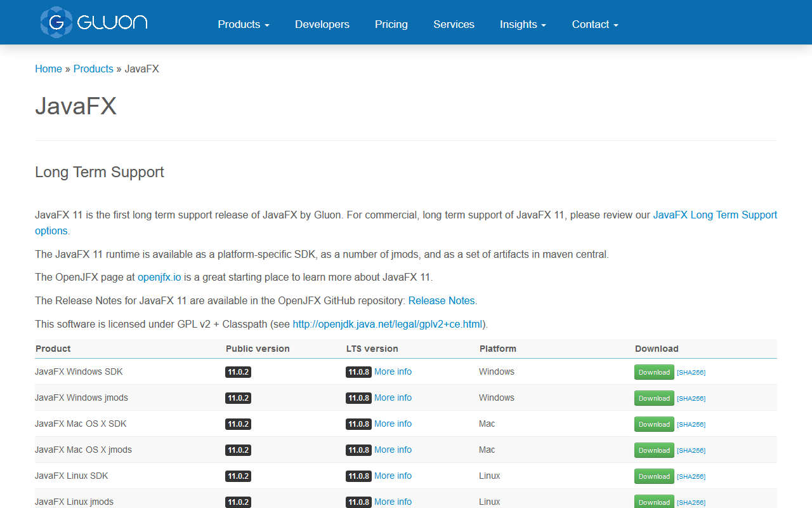Image resolution: width=812 pixels, height=508 pixels.
Task: Open More info for Linux jmods LTS
Action: tap(393, 502)
